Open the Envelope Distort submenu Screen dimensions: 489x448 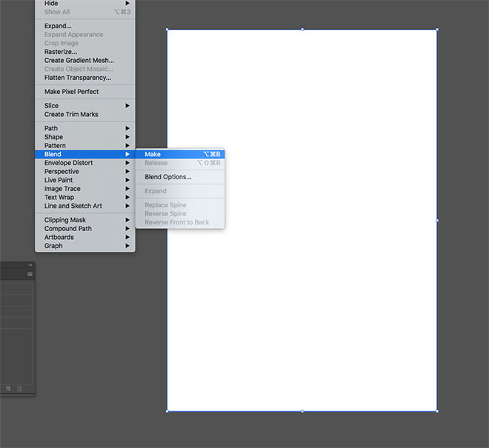tap(85, 163)
